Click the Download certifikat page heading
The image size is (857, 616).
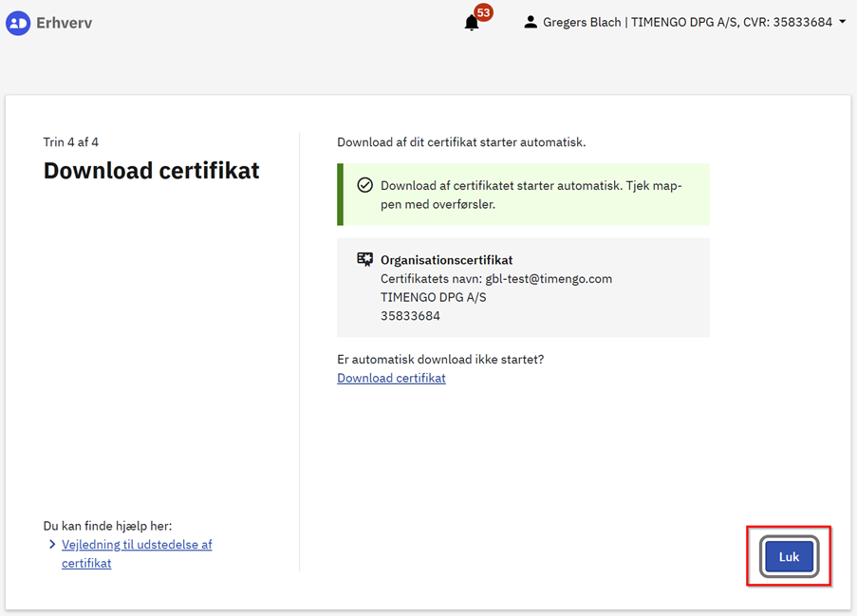click(151, 171)
